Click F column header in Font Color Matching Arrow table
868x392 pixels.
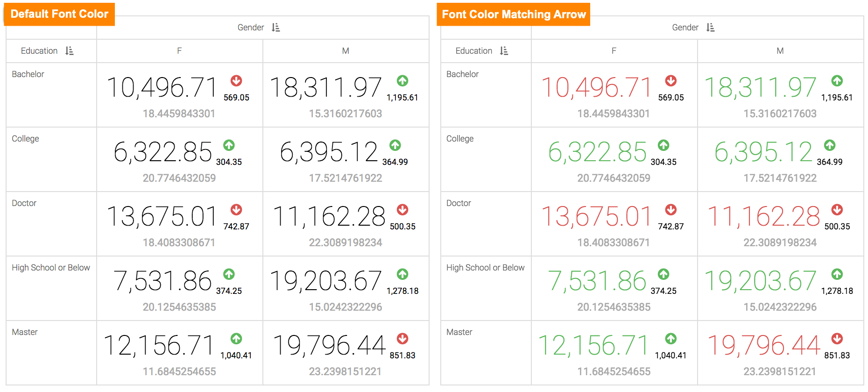click(x=614, y=51)
